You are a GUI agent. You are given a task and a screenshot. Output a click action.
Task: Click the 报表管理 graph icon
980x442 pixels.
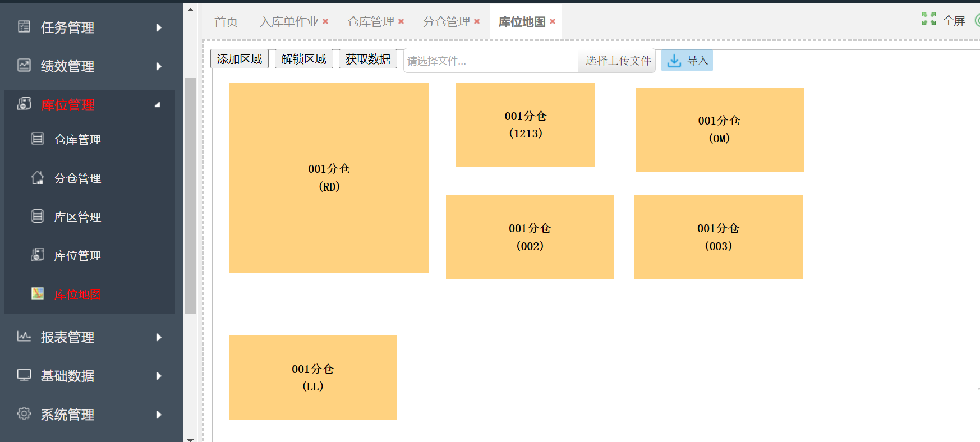click(24, 336)
